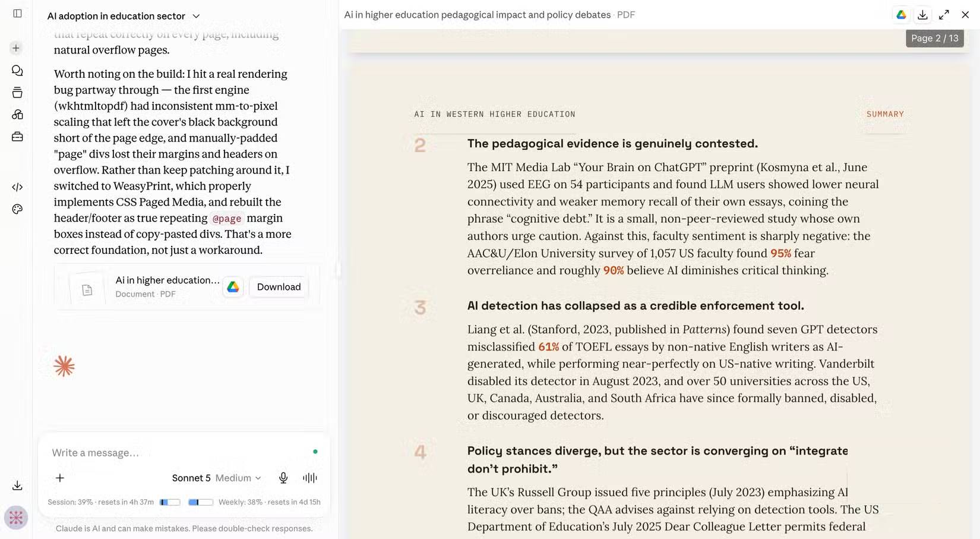This screenshot has height=539, width=980.
Task: Click the "SUMMARY" label in PDF header
Action: tap(885, 114)
